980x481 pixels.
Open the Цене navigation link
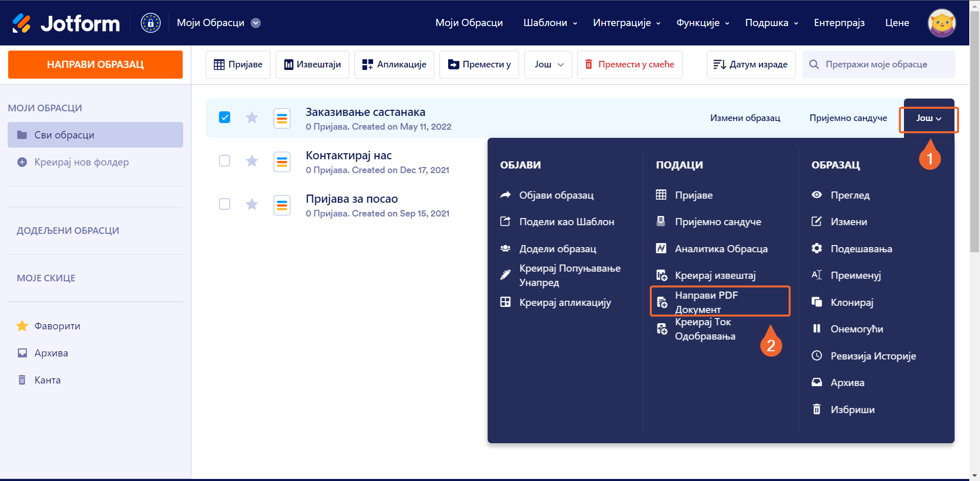(897, 23)
